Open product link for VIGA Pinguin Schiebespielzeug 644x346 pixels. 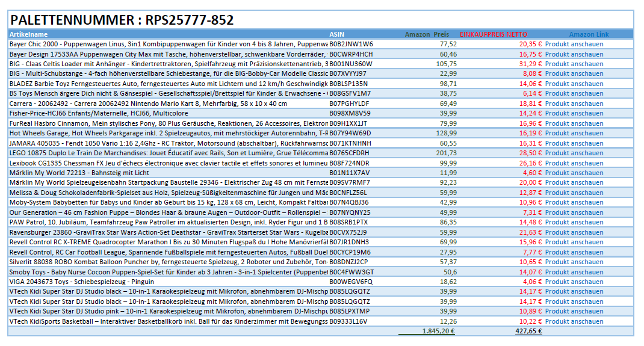[574, 282]
